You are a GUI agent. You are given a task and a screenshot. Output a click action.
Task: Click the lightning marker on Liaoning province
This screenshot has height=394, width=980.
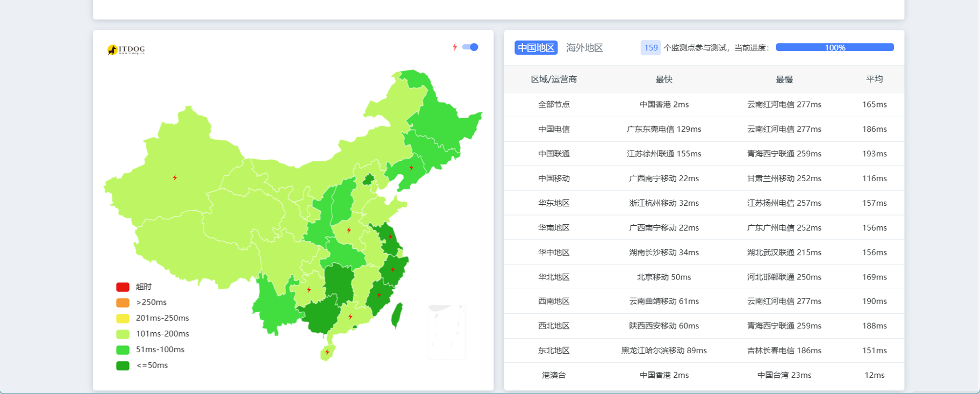click(411, 168)
